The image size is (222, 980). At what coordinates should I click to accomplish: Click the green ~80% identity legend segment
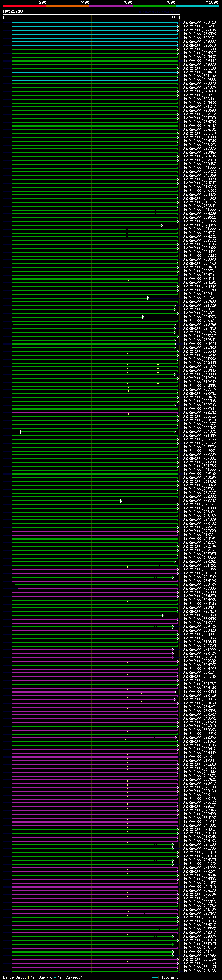coord(154,6)
